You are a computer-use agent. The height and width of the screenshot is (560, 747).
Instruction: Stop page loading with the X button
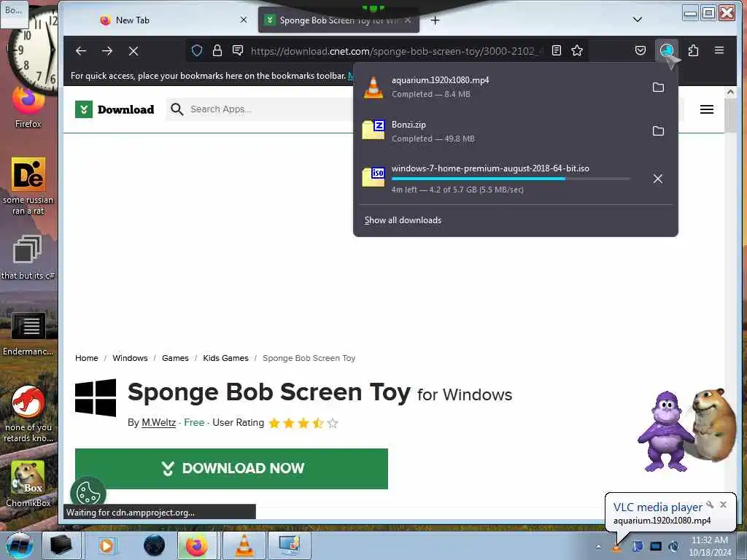pos(133,51)
